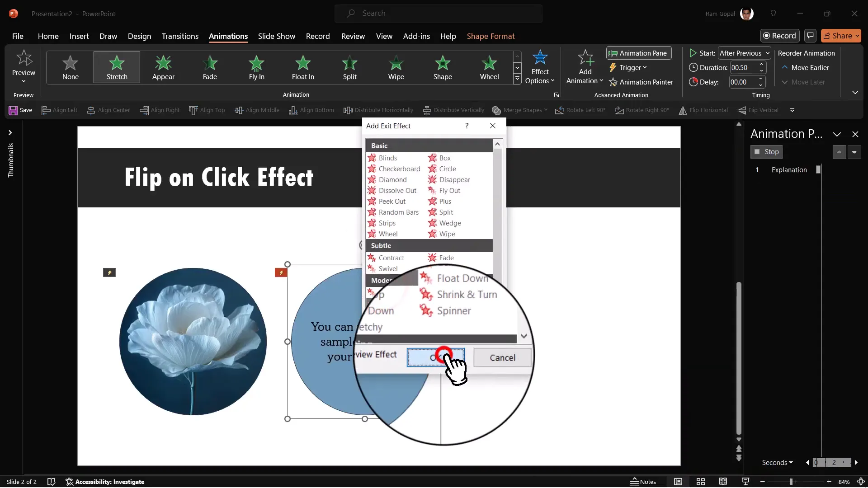
Task: Align objects Left
Action: pyautogui.click(x=59, y=110)
